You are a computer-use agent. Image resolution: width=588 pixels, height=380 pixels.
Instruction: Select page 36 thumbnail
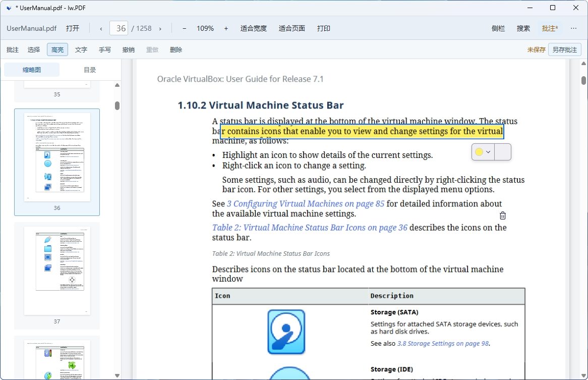57,162
